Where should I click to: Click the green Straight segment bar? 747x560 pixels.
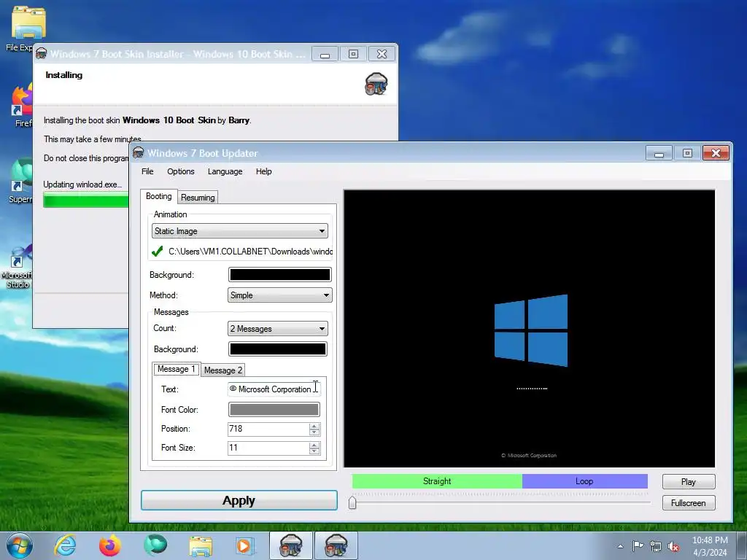pos(437,481)
